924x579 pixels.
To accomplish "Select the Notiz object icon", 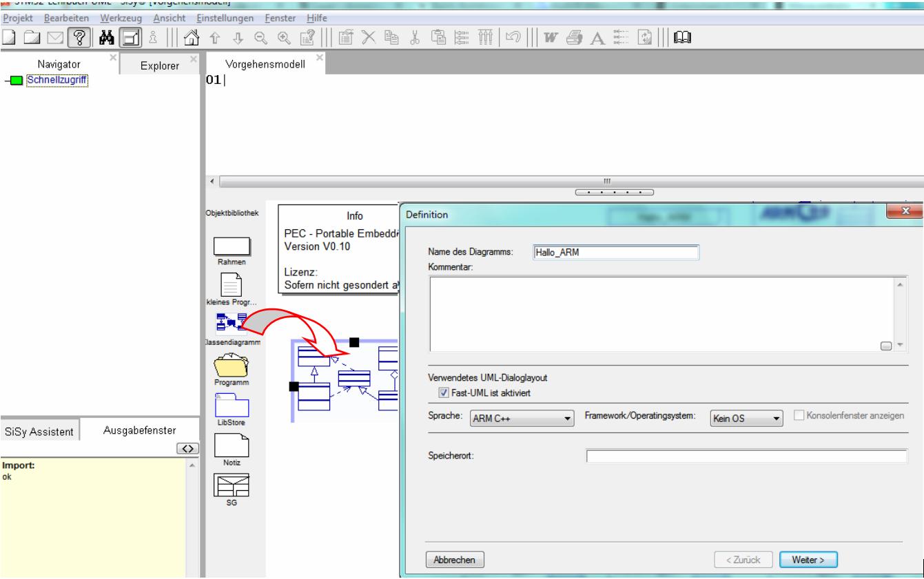I will (231, 446).
